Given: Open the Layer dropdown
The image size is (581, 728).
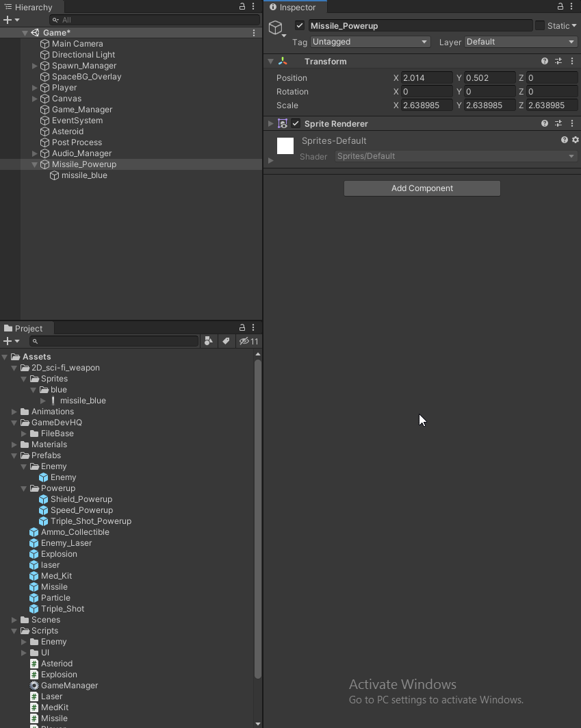Looking at the screenshot, I should coord(521,42).
